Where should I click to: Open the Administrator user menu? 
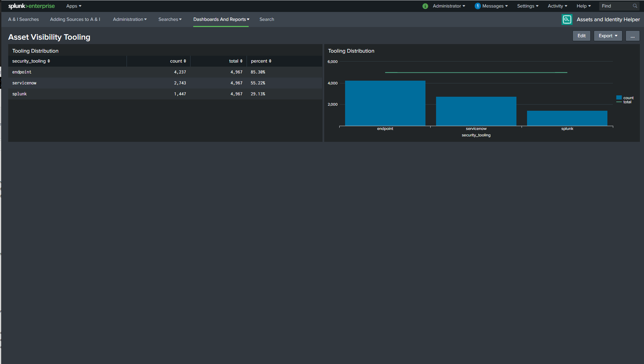coord(449,6)
